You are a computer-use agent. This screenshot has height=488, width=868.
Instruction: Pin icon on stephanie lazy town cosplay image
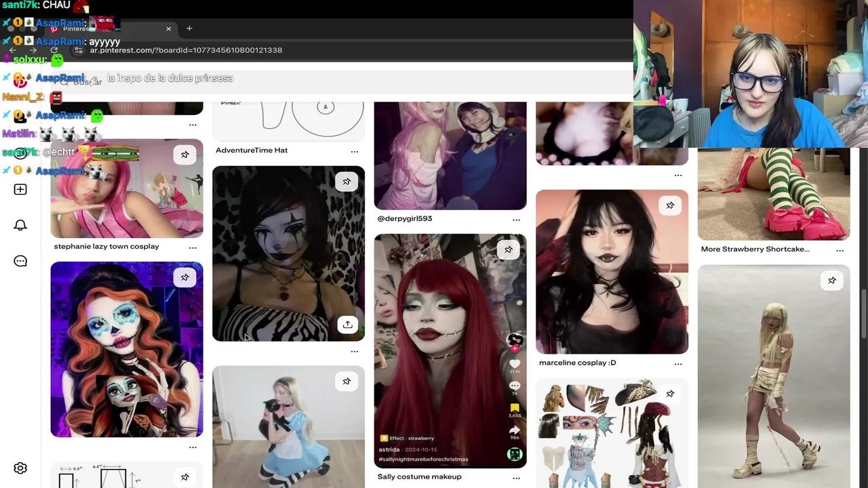click(x=184, y=155)
